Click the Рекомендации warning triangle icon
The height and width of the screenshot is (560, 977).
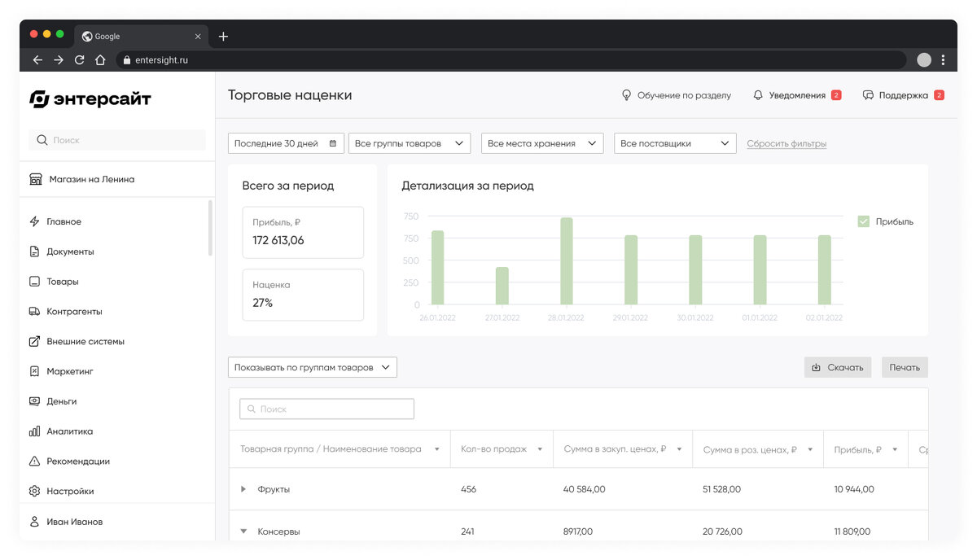(x=34, y=462)
